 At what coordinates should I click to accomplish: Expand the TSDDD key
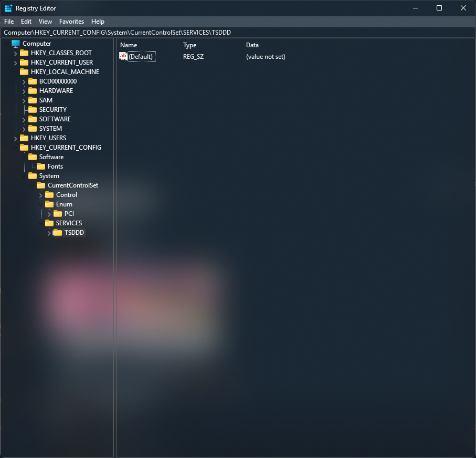point(49,233)
